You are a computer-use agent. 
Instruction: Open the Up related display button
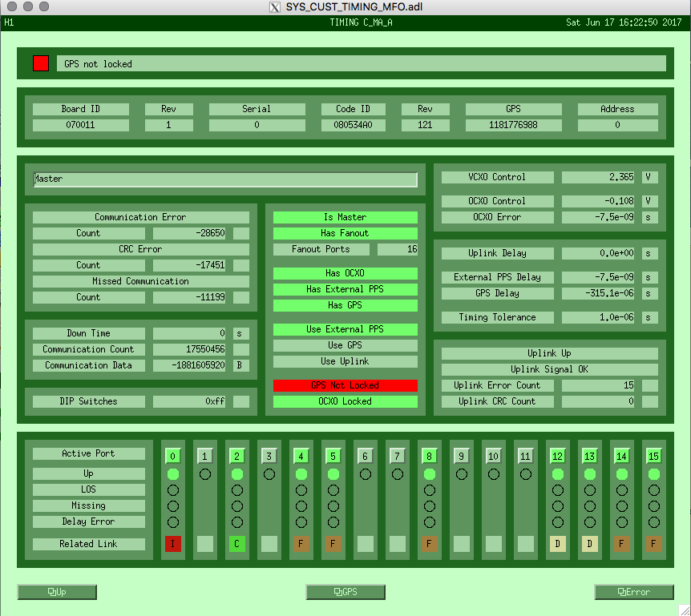(x=57, y=592)
